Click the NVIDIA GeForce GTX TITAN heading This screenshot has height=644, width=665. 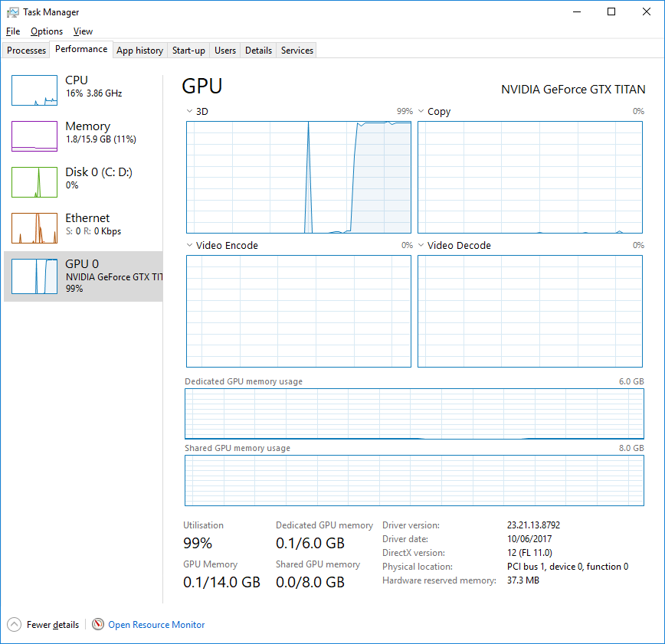(573, 90)
